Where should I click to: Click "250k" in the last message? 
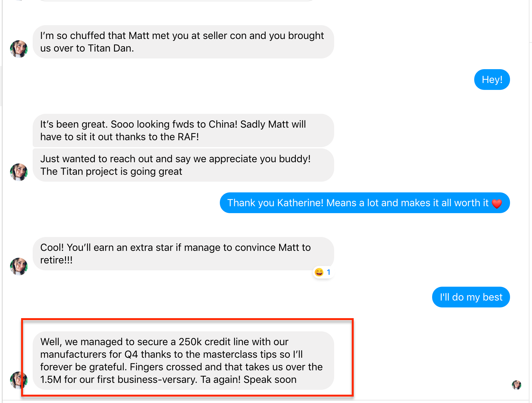(x=190, y=342)
